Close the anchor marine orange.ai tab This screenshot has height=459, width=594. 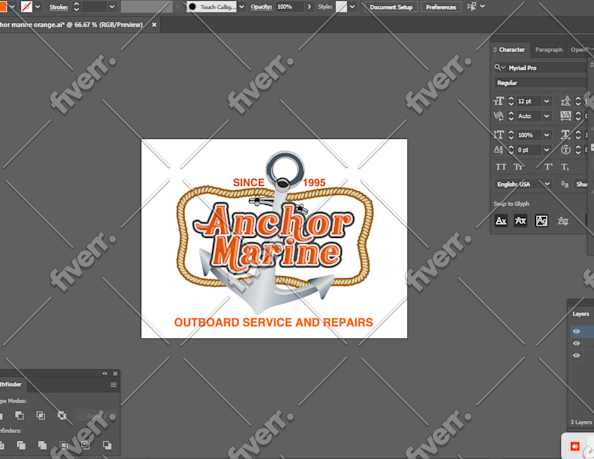click(x=154, y=25)
